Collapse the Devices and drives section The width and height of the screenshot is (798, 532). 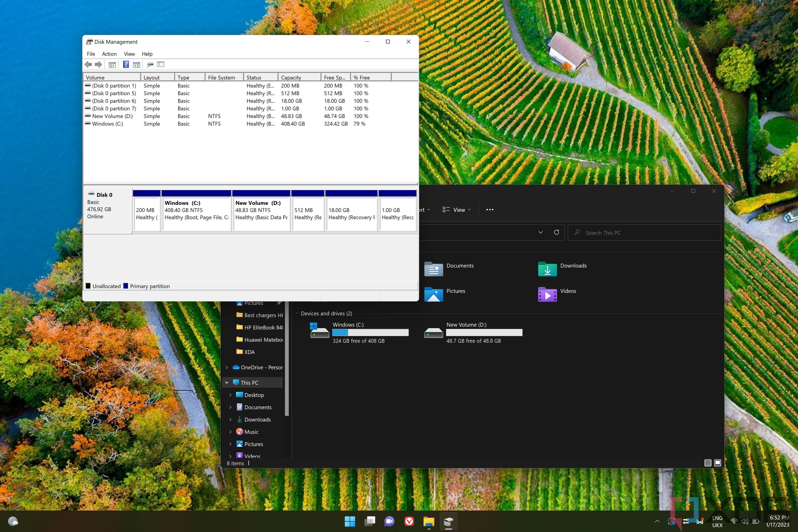pos(297,313)
